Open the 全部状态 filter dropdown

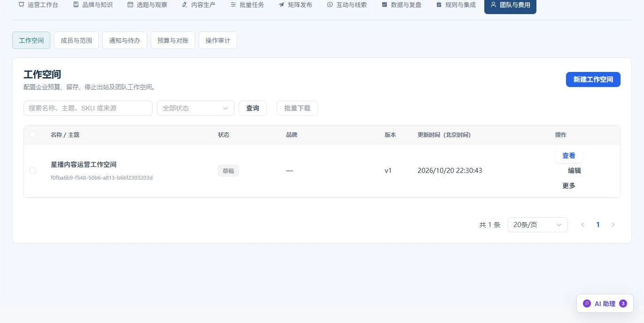pos(195,108)
